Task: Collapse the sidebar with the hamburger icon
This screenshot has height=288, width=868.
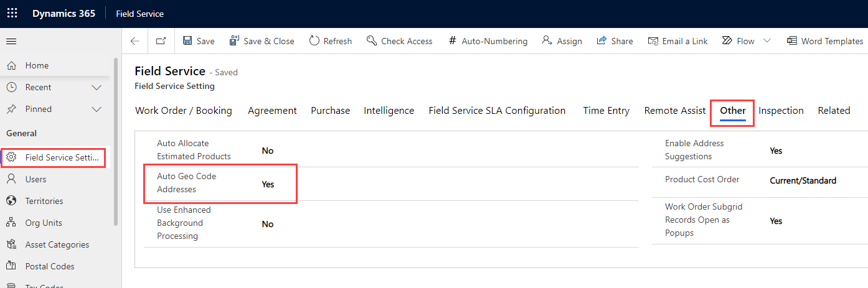Action: click(11, 42)
